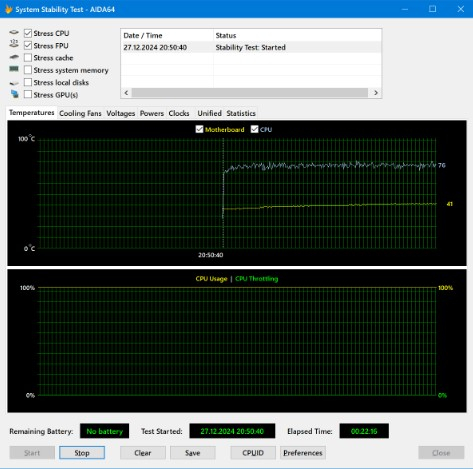Screen dimensions: 473x469
Task: Click the disk drive icon beside Stress local disks
Action: pos(14,83)
